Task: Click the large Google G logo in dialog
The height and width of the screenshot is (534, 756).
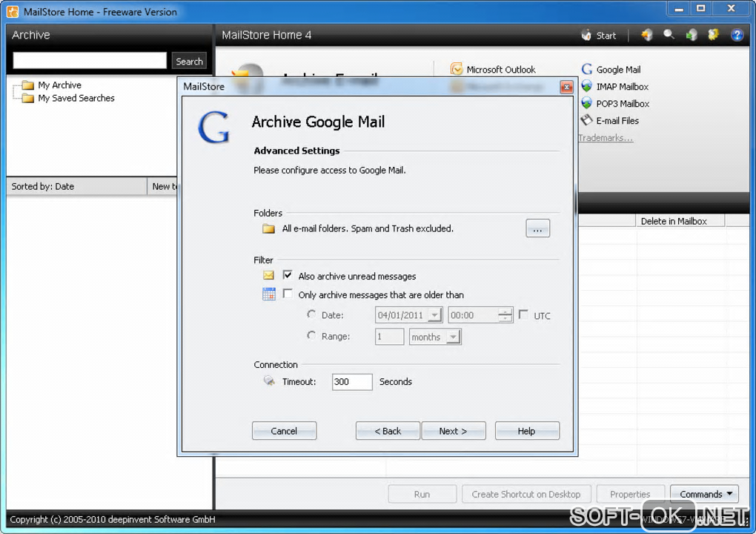Action: [213, 128]
